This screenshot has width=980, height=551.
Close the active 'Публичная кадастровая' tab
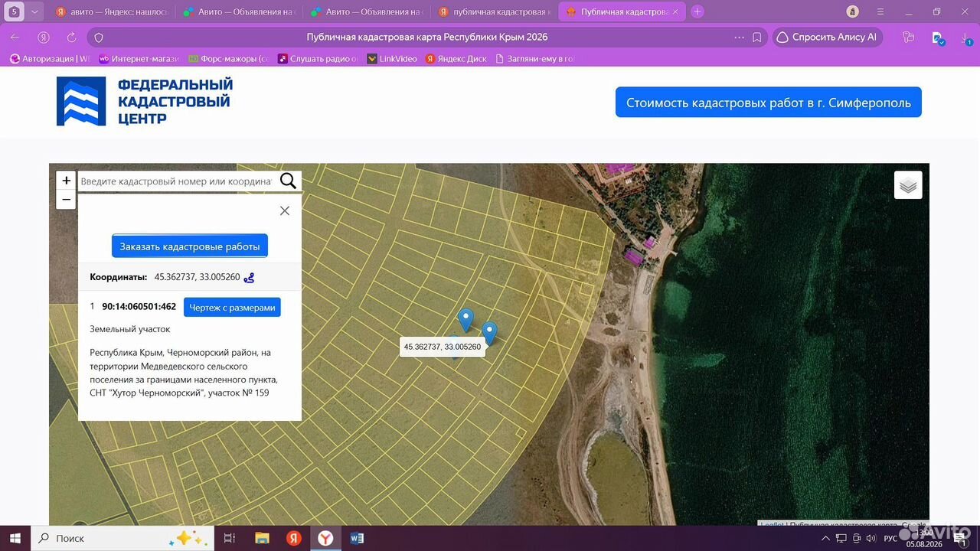[x=675, y=12]
